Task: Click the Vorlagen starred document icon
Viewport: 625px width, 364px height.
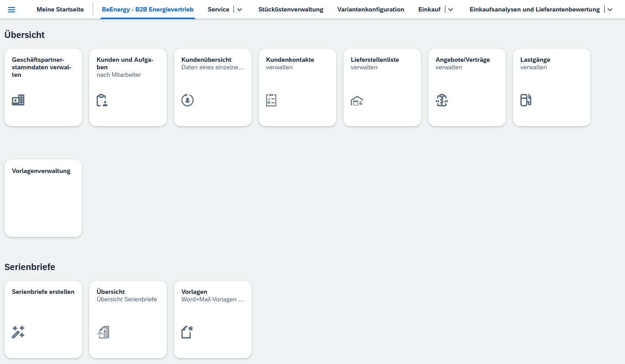Action: [188, 332]
